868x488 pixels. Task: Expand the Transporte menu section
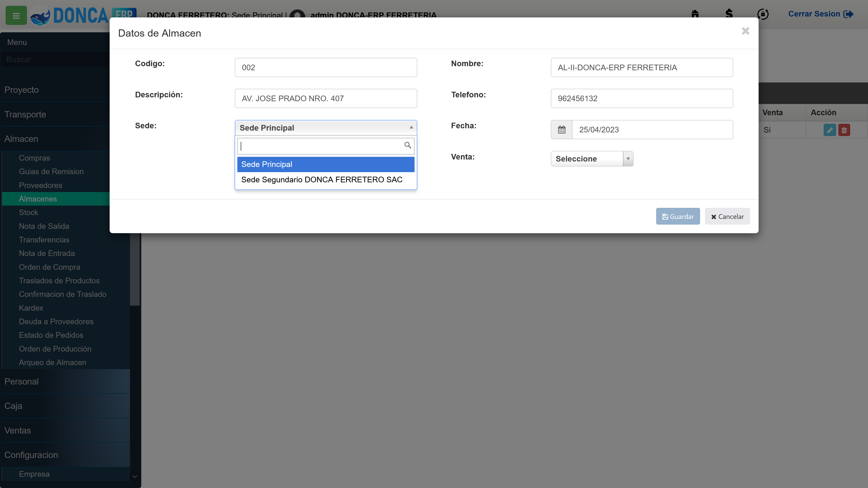point(56,115)
